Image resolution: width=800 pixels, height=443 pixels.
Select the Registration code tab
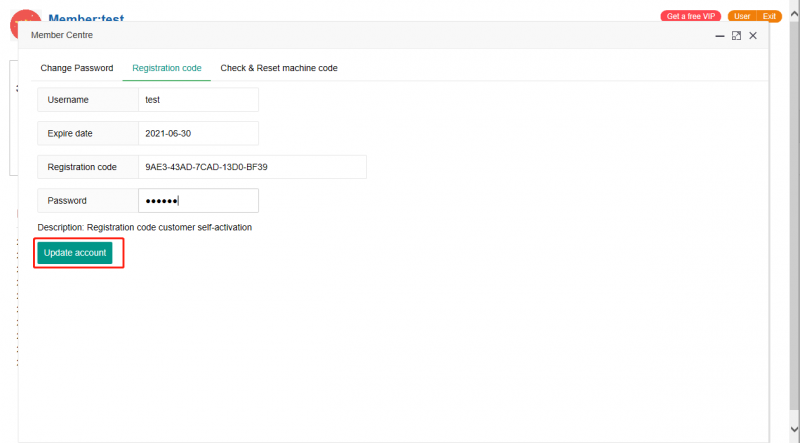166,68
